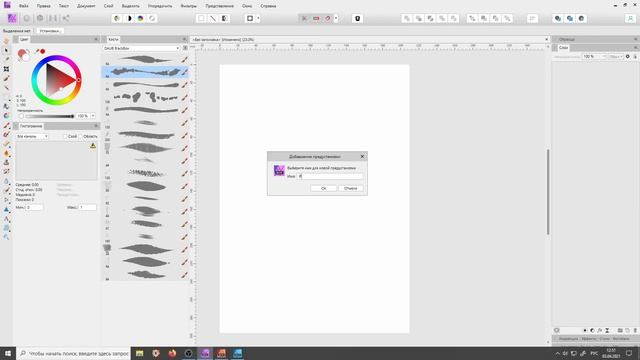The width and height of the screenshot is (640, 360).
Task: Open the account icon in the toolbar
Action: pos(631,18)
